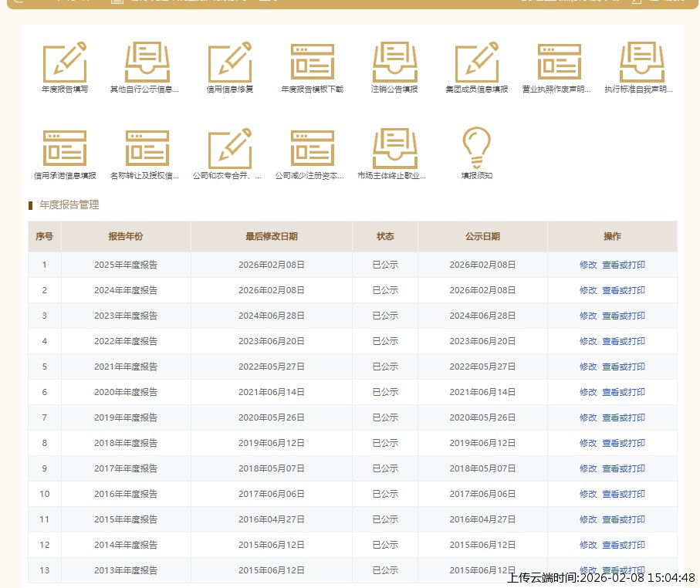Click 修改 for the 2022年年度报告 row
700x588 pixels.
coord(588,341)
